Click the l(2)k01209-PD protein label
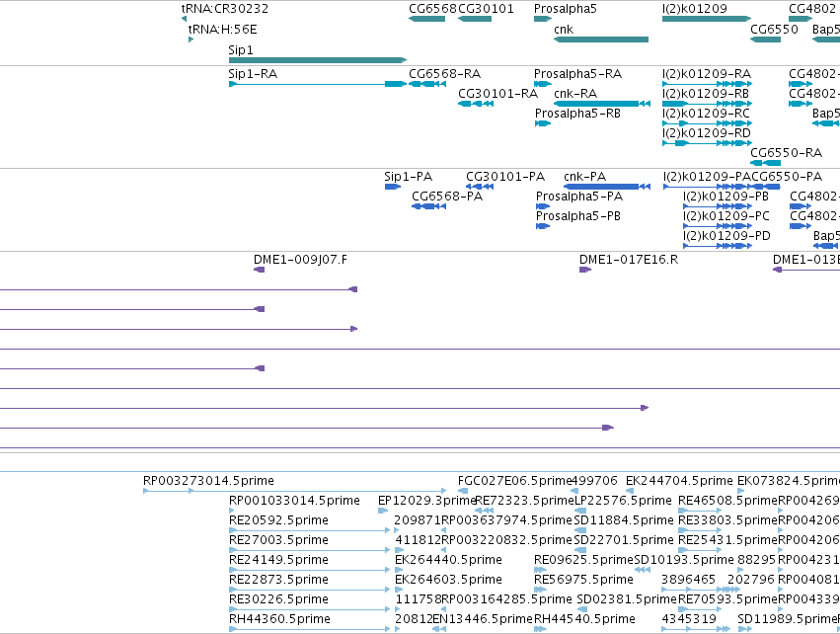Screen dimensions: 840x634 (x=726, y=236)
